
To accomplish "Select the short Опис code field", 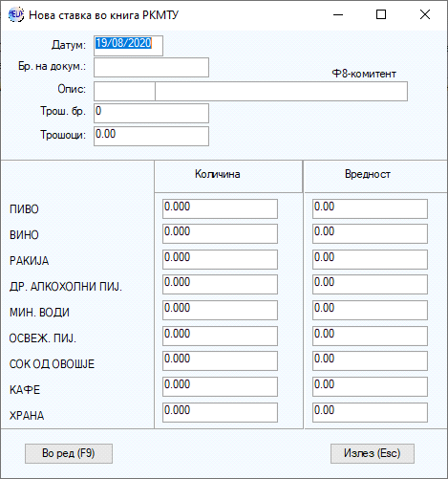I will tap(124, 92).
